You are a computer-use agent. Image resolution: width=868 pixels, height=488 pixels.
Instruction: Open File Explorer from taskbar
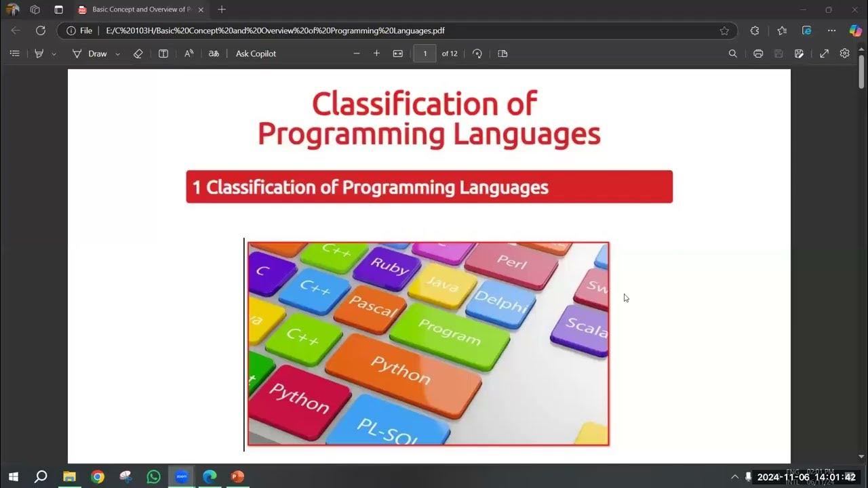tap(69, 476)
